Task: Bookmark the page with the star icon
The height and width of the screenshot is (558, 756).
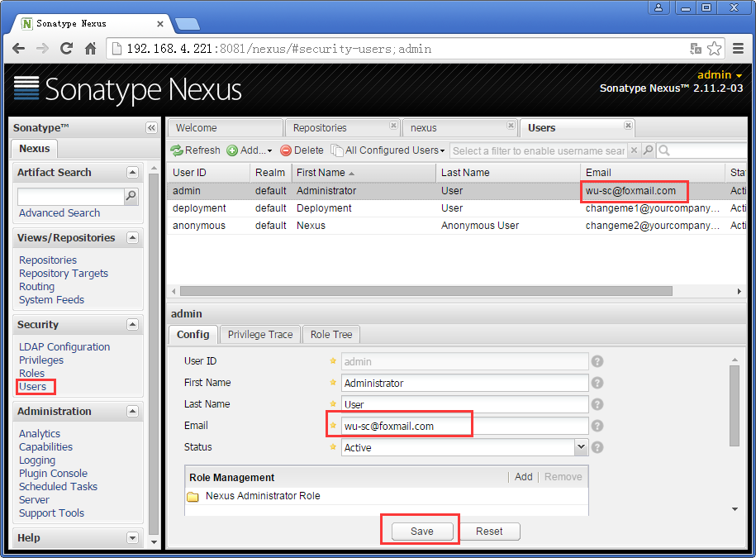Action: click(714, 48)
